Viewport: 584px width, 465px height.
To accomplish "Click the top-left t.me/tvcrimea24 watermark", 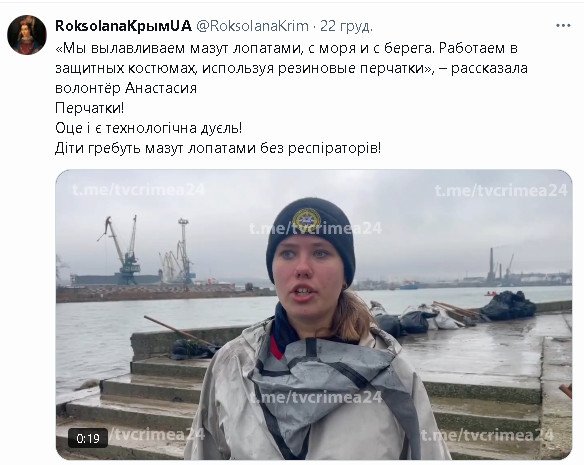I will (138, 190).
